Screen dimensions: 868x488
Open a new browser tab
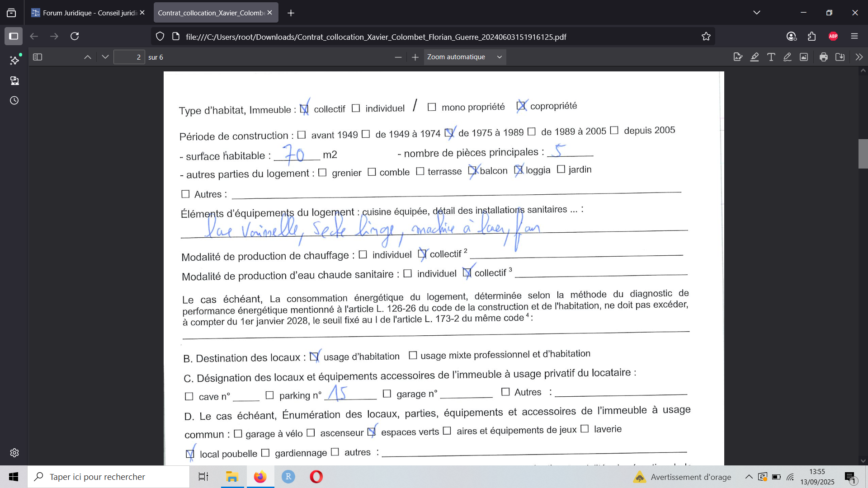[x=291, y=13]
